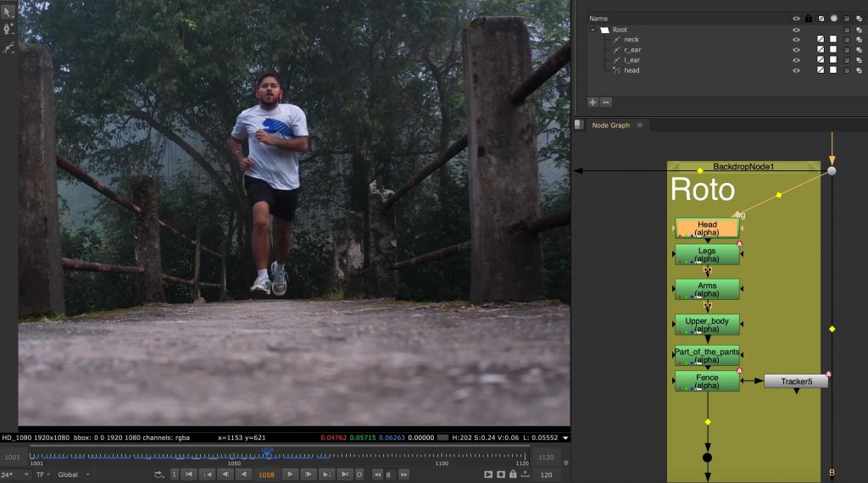Select the Bezier curve tool
The height and width of the screenshot is (483, 868).
9,47
